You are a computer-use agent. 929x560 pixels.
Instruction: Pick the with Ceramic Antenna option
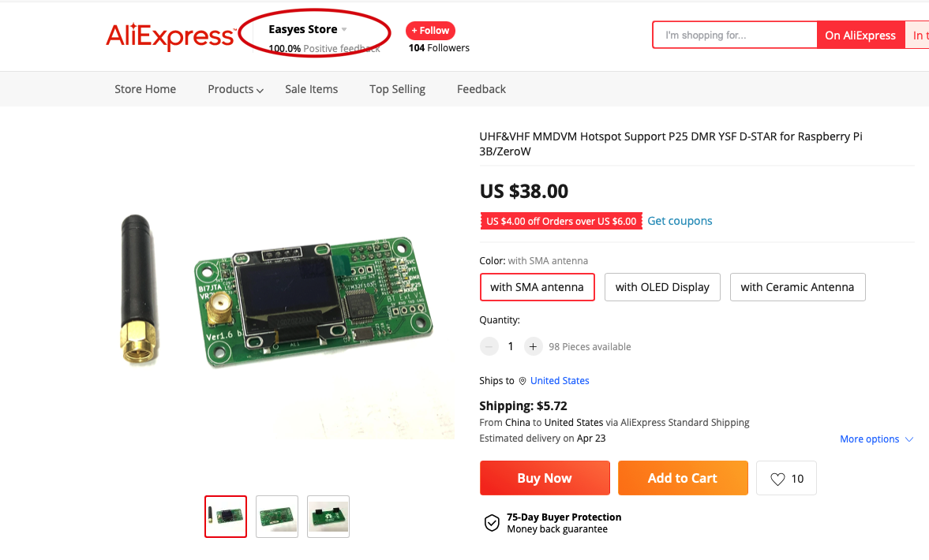(x=797, y=287)
